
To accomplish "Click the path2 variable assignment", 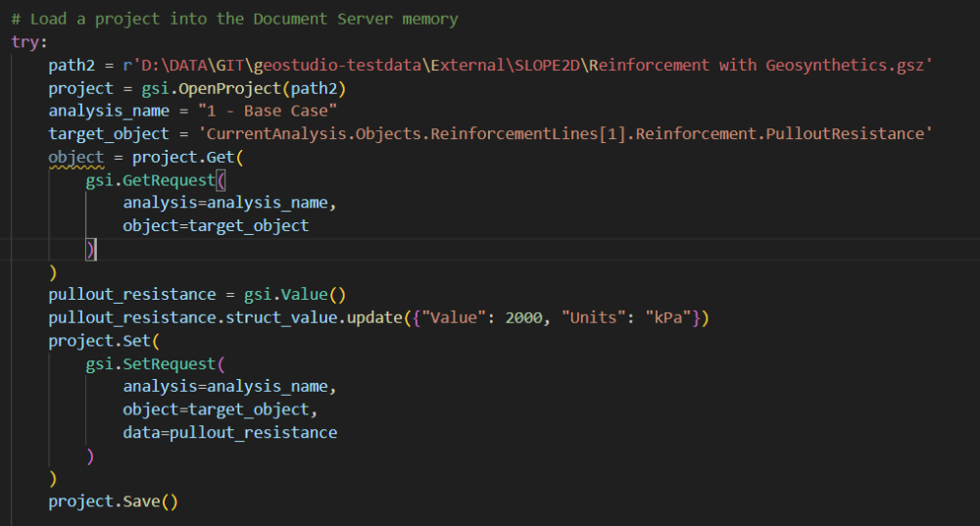I will pos(72,66).
